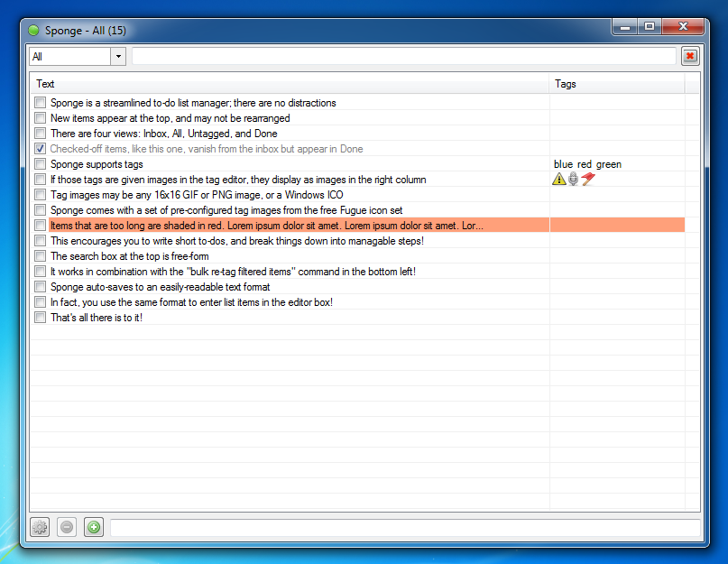Viewport: 728px width, 564px height.
Task: Tick the "That's all there is to it!" checkbox
Action: point(40,318)
